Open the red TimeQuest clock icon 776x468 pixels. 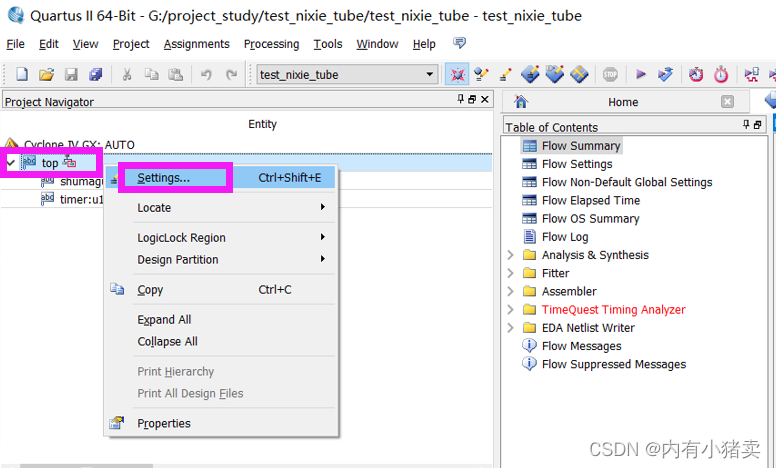(696, 75)
